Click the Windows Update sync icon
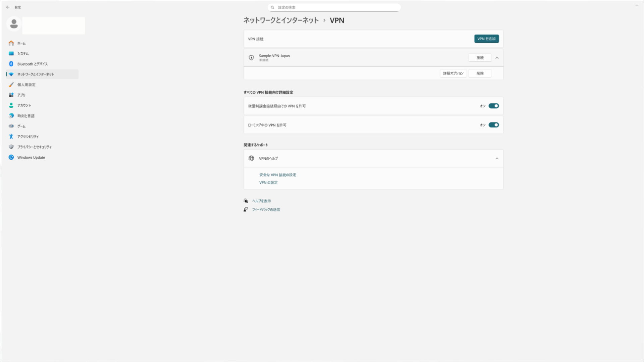The height and width of the screenshot is (362, 644). [x=11, y=157]
